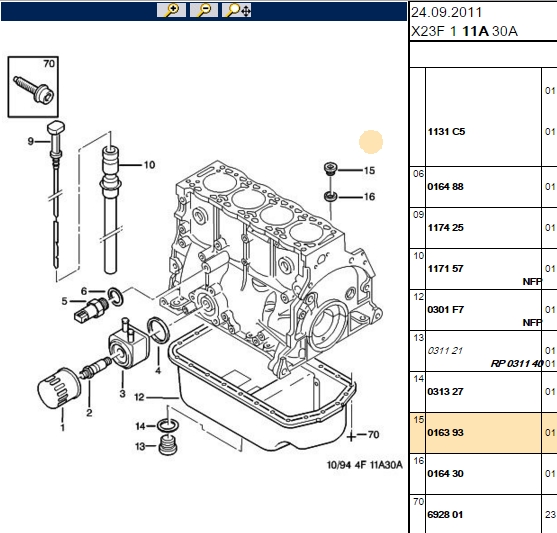Click the oil dipstick handle drawing

[x=56, y=139]
